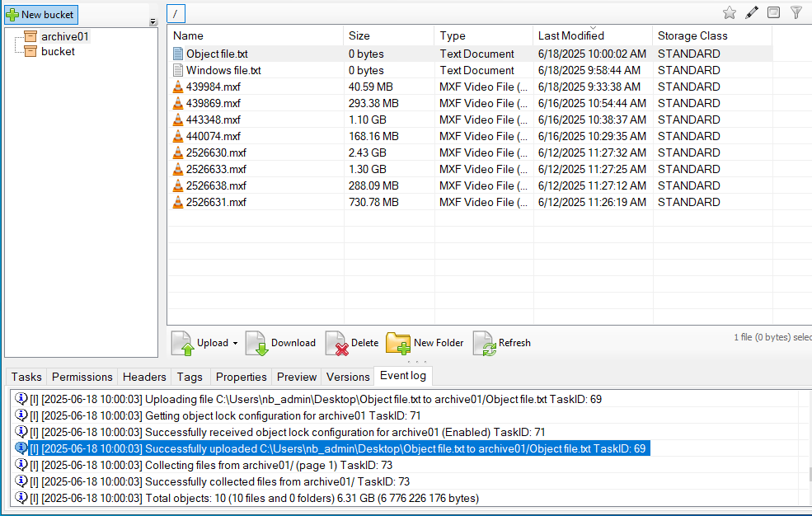Click date 6/16/2025 10:29:35 AM
This screenshot has height=516, width=812.
point(592,136)
